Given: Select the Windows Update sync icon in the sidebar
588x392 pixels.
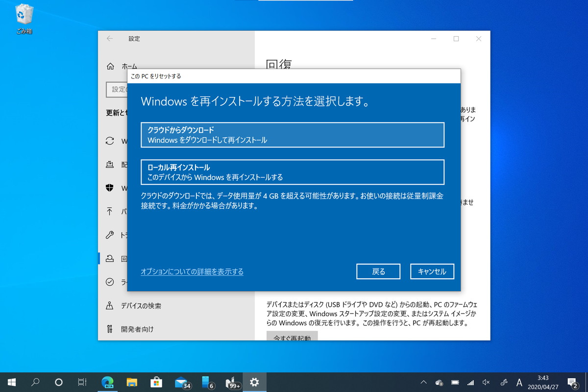Looking at the screenshot, I should (110, 141).
